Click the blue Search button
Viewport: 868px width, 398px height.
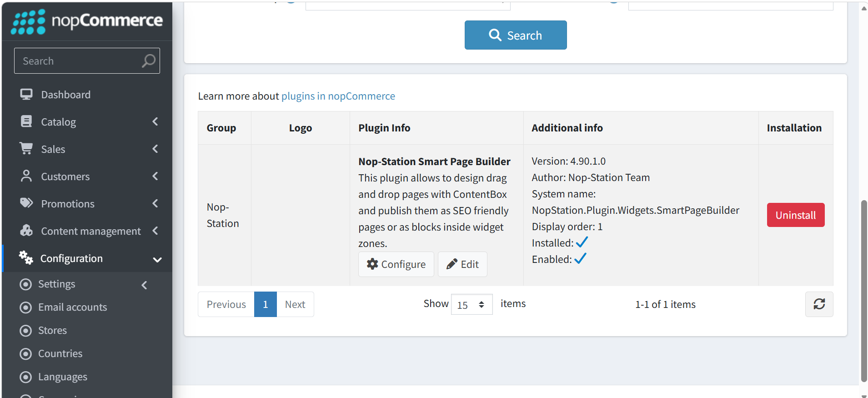point(516,35)
